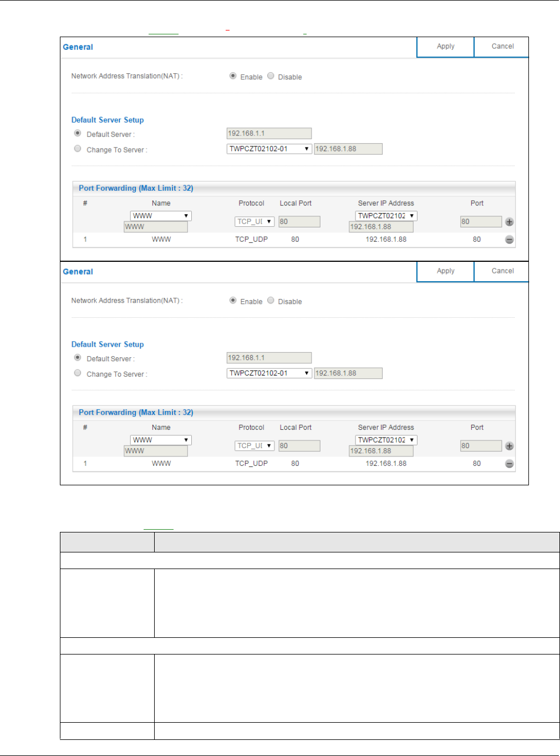Screen dimensions: 560x756
Task: Choose Change To Server radio in lower panel
Action: (x=78, y=373)
